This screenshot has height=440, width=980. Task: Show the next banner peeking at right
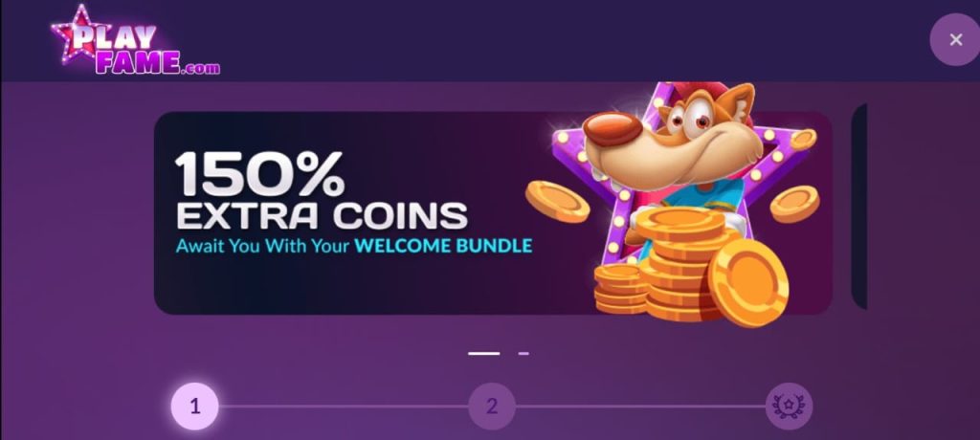pos(859,207)
